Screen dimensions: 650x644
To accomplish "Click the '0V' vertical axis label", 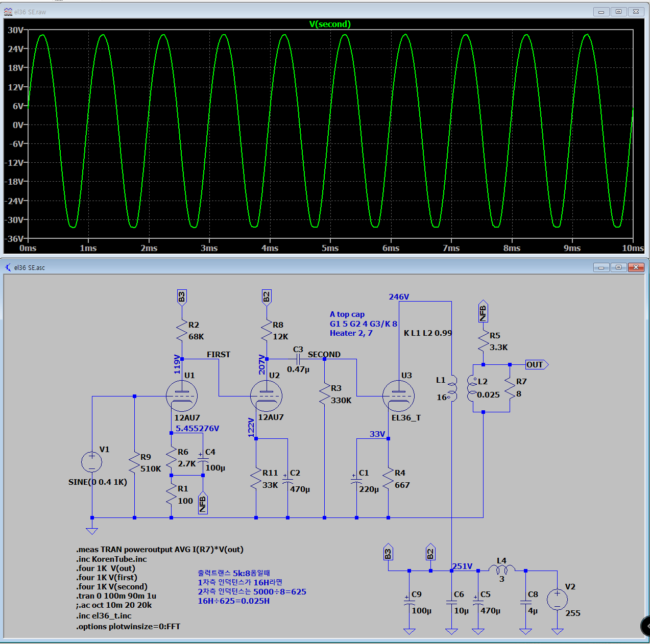I will coord(18,125).
